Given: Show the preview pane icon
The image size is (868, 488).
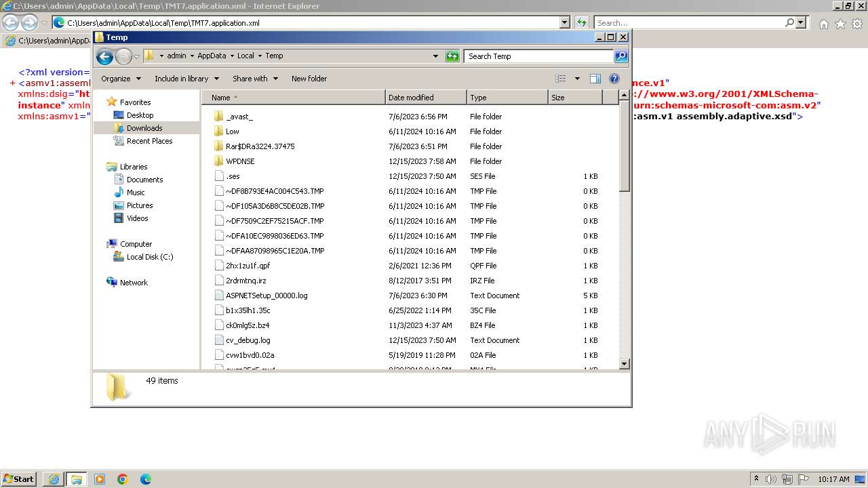Looking at the screenshot, I should click(x=595, y=79).
